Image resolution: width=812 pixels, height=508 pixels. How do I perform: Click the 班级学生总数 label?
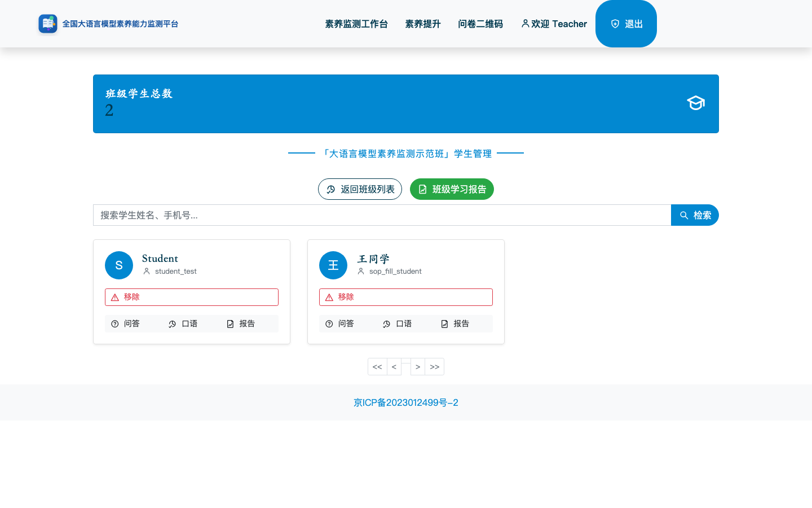point(139,94)
